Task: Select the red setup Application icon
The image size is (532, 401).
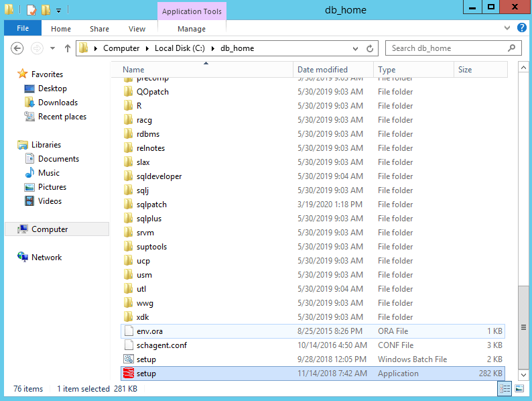Action: pos(129,373)
